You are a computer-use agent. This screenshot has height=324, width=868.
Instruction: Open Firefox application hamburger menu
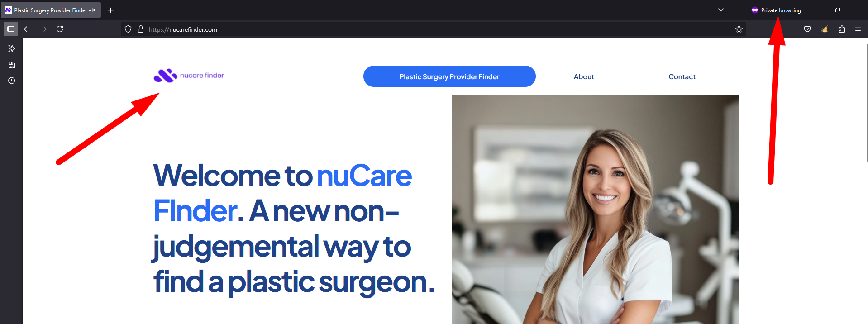[x=858, y=29]
